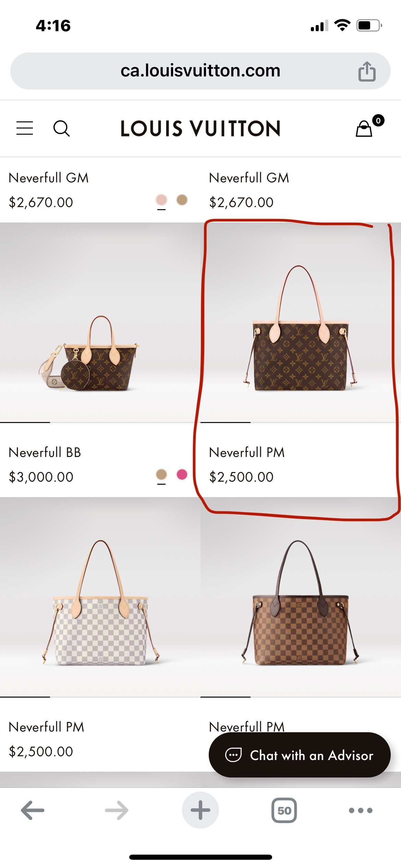Image resolution: width=401 pixels, height=868 pixels.
Task: Tap the ca.louisvuitton.com address bar
Action: (200, 71)
